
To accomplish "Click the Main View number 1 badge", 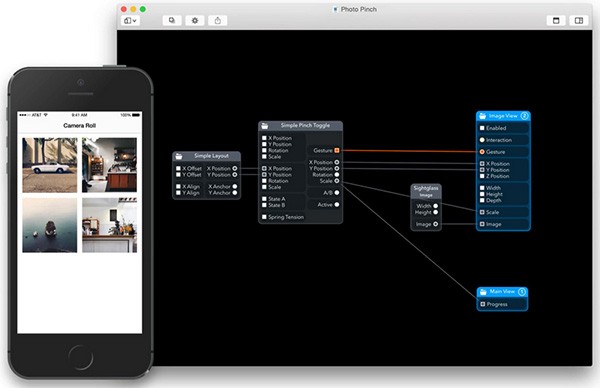I will coord(522,292).
